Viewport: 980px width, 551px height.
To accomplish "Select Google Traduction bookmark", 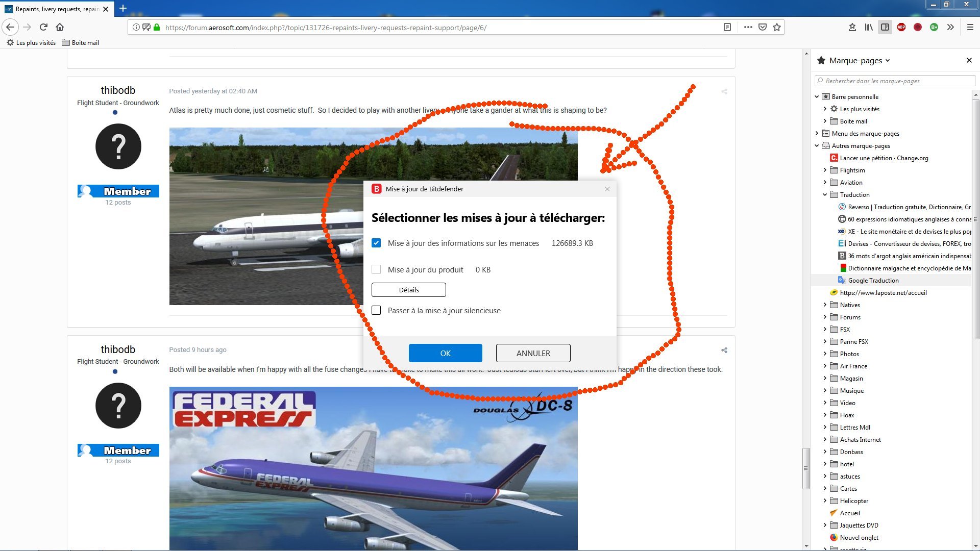I will click(873, 280).
